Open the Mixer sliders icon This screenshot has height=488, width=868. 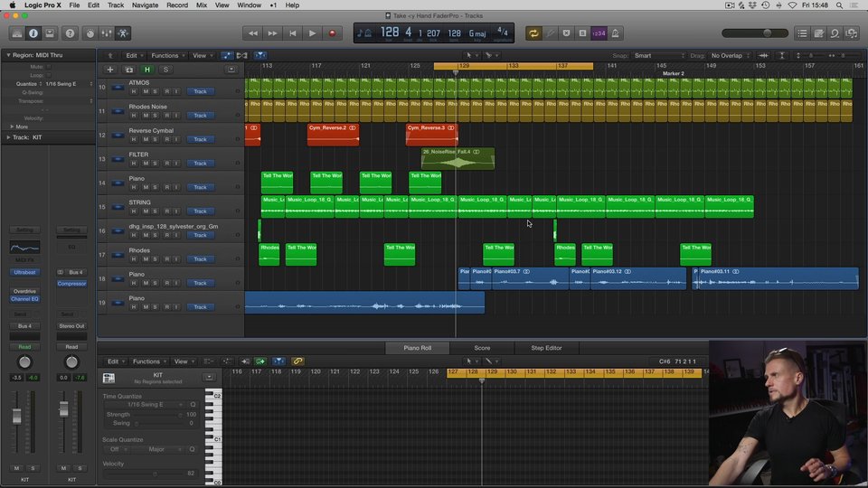pyautogui.click(x=107, y=33)
